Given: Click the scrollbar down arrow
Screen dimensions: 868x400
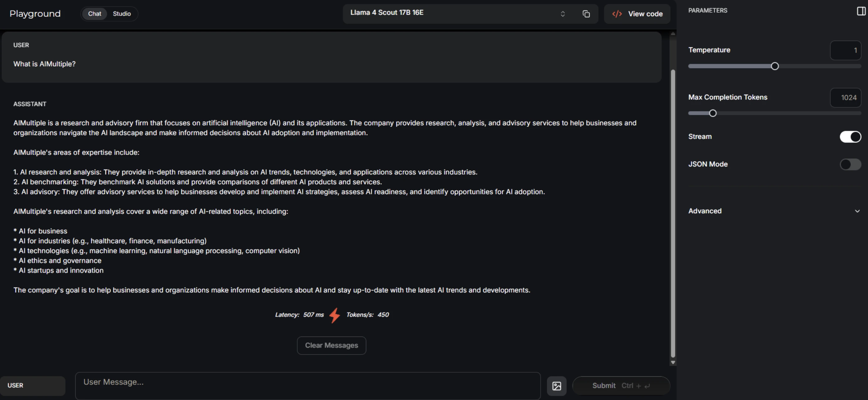Looking at the screenshot, I should [673, 363].
